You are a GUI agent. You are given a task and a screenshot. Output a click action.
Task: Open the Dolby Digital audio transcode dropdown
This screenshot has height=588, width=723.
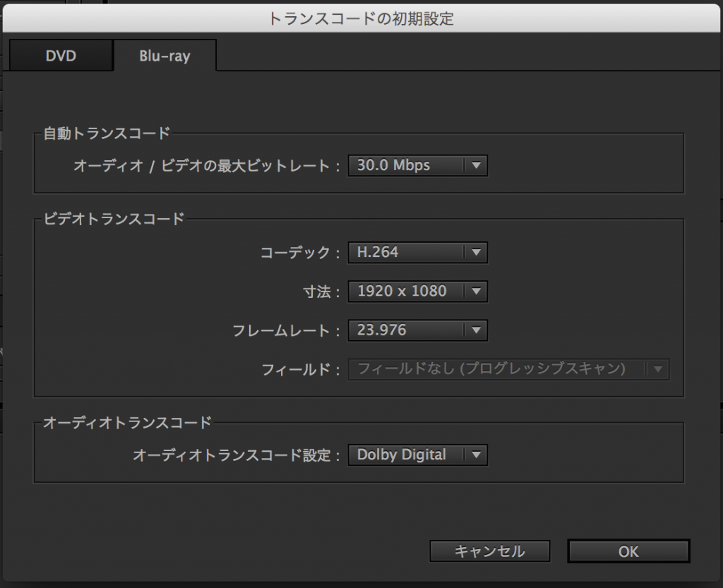pos(407,455)
